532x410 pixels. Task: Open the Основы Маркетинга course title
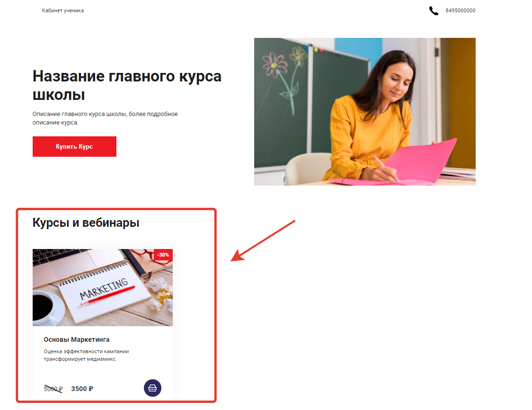click(77, 339)
